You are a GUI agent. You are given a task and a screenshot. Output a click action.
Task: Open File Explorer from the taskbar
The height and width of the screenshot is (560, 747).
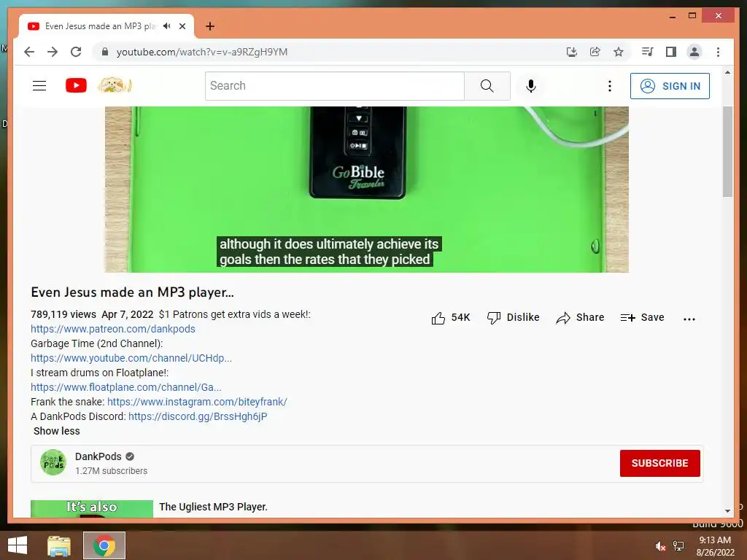(59, 545)
